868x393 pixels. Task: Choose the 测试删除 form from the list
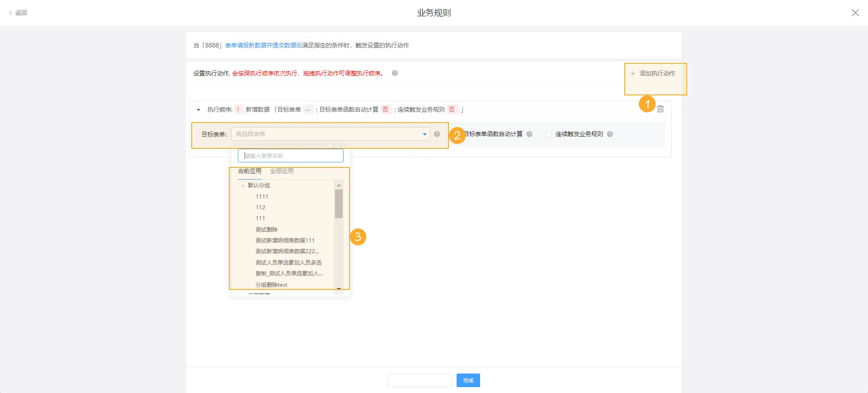pos(266,230)
